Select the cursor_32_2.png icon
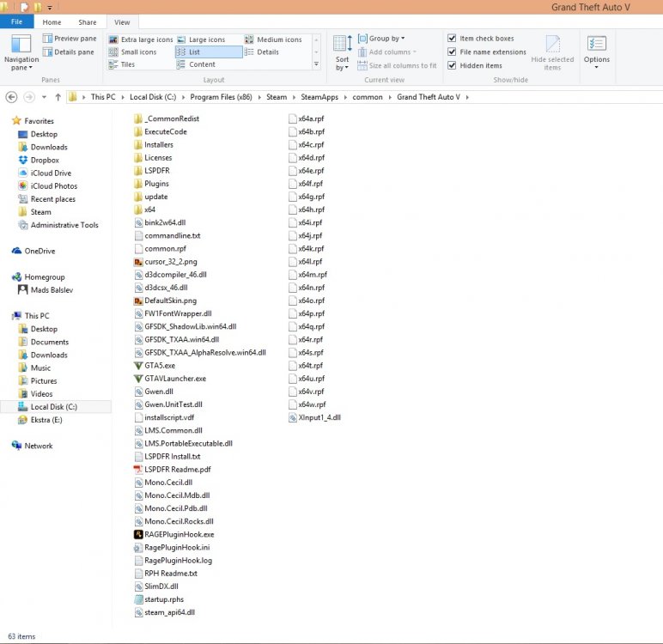663x644 pixels. (138, 262)
